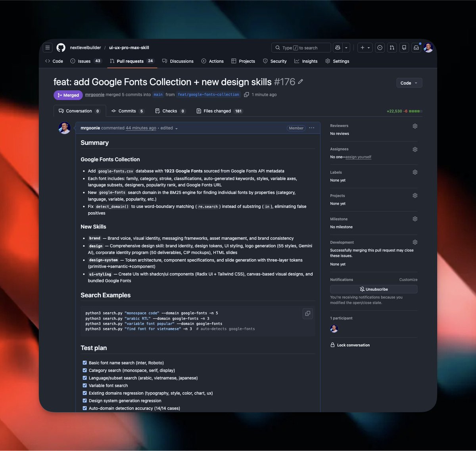Open the green Code dropdown button

click(x=409, y=83)
